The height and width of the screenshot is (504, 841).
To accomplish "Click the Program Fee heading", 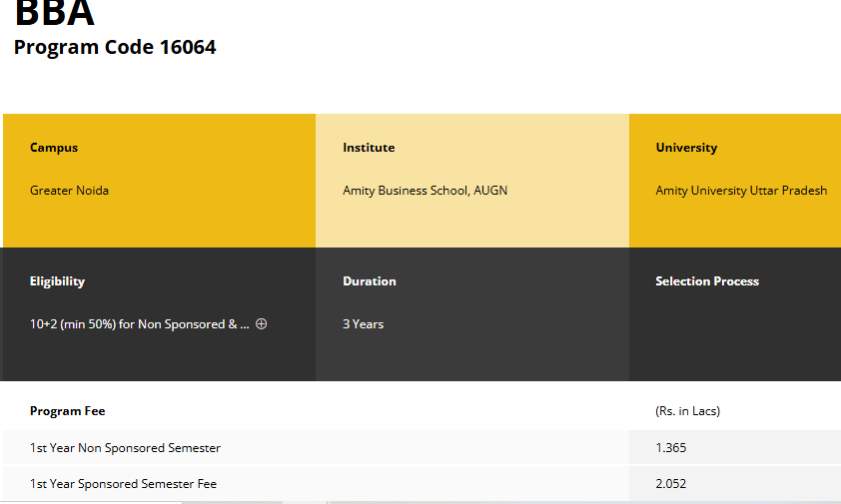I will pos(68,411).
